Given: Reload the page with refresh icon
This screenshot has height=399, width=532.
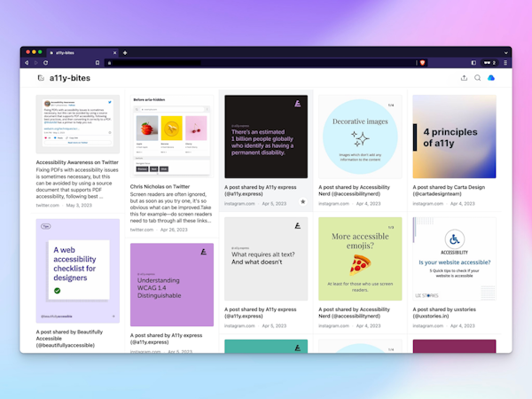Looking at the screenshot, I should click(46, 63).
